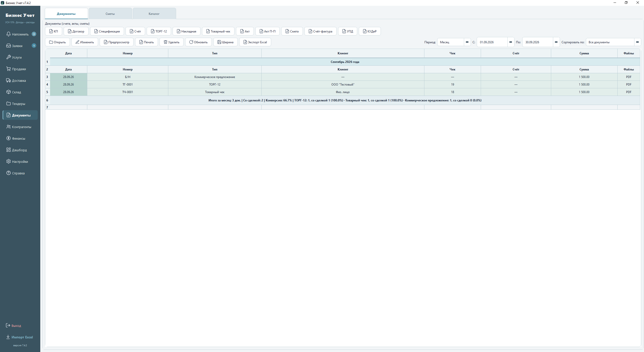Export table using Экспорт Excel
Image resolution: width=644 pixels, height=352 pixels.
255,42
